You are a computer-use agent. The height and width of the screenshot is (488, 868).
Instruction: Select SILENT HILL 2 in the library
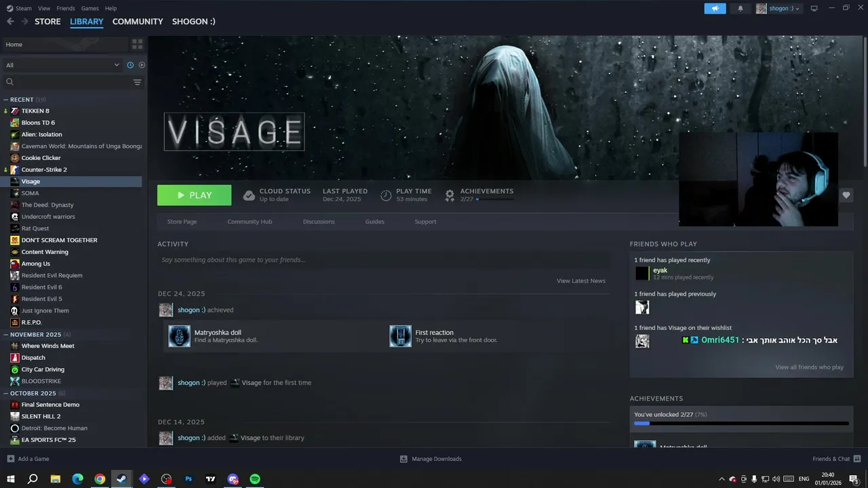(x=41, y=416)
